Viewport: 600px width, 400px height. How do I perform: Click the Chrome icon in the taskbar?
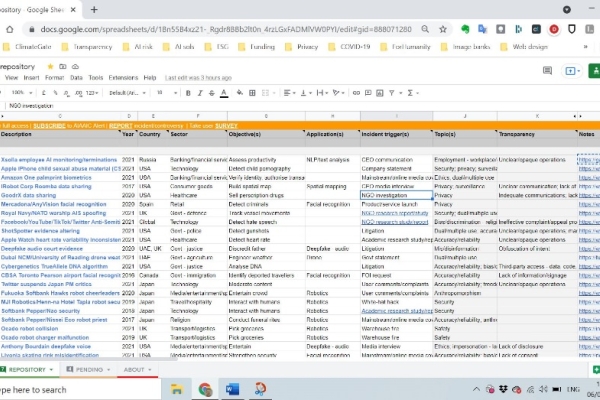click(205, 388)
